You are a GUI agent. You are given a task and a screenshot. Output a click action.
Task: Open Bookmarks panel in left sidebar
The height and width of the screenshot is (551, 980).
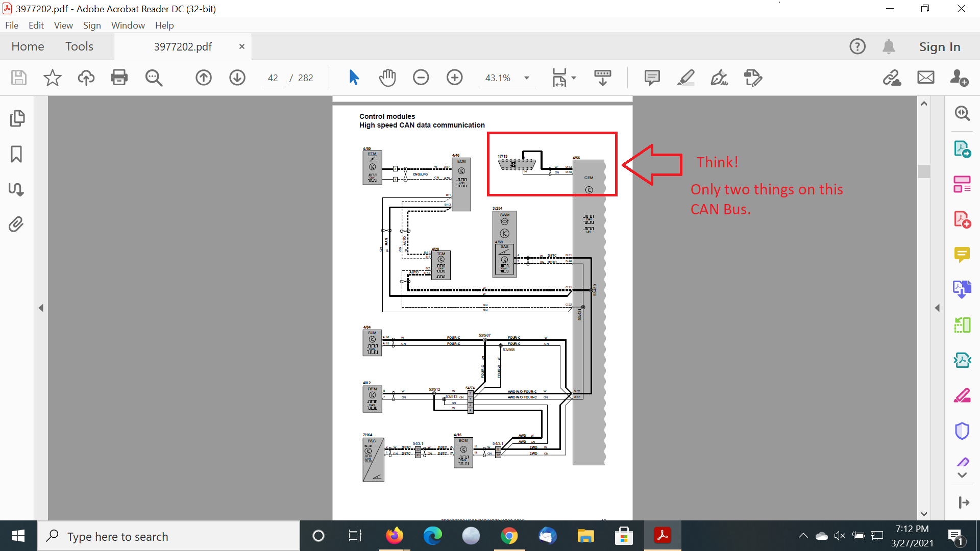pos(16,154)
